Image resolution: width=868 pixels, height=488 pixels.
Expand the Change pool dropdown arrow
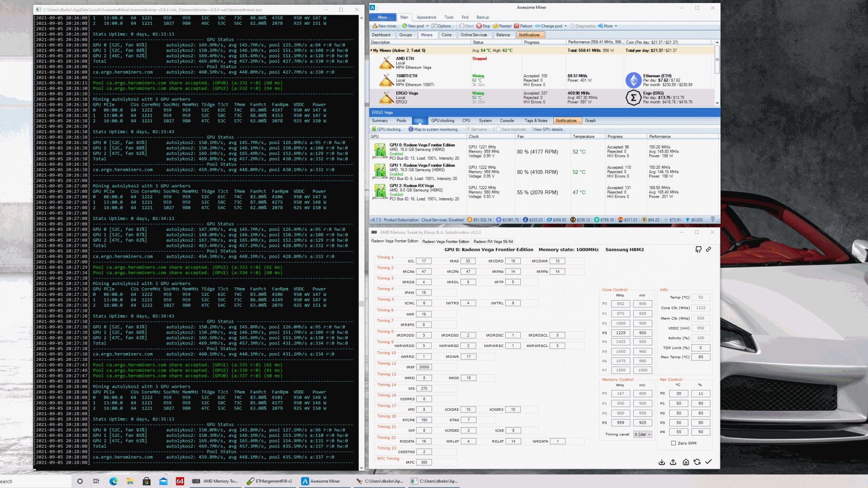point(566,26)
